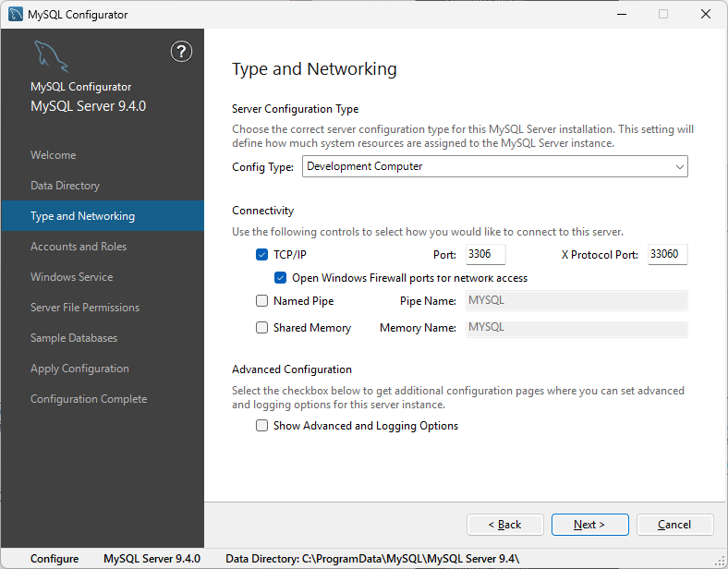This screenshot has height=569, width=728.
Task: Go to the Welcome step
Action: [54, 155]
